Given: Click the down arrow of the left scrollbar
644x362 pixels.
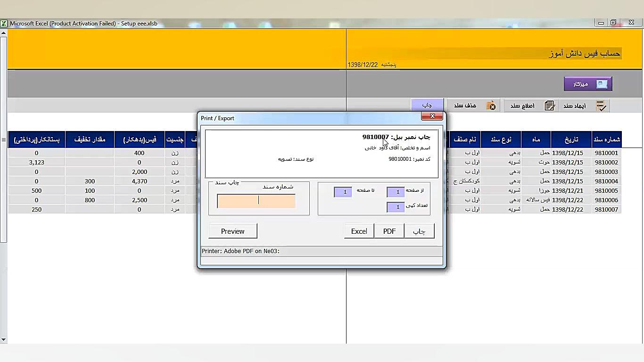Looking at the screenshot, I should pos(3,339).
